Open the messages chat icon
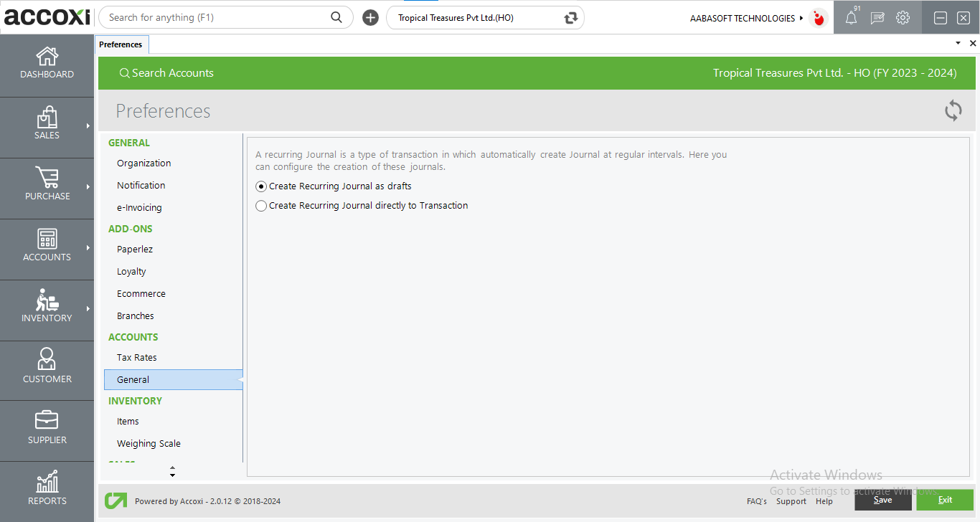The height and width of the screenshot is (522, 980). (x=877, y=19)
